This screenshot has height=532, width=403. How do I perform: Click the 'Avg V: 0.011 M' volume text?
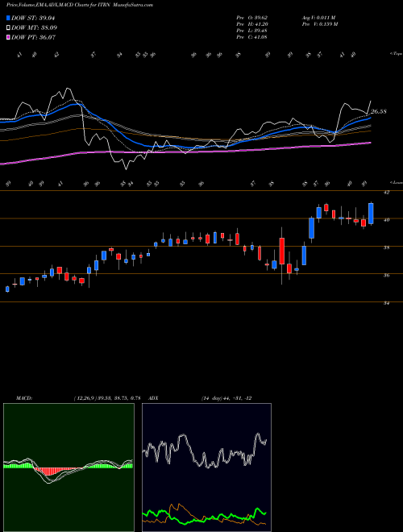pyautogui.click(x=320, y=18)
